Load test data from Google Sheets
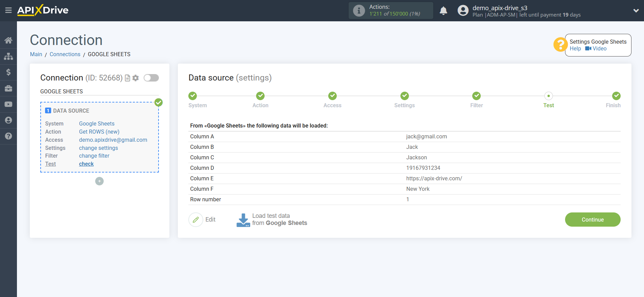Viewport: 644px width, 297px height. pyautogui.click(x=272, y=220)
